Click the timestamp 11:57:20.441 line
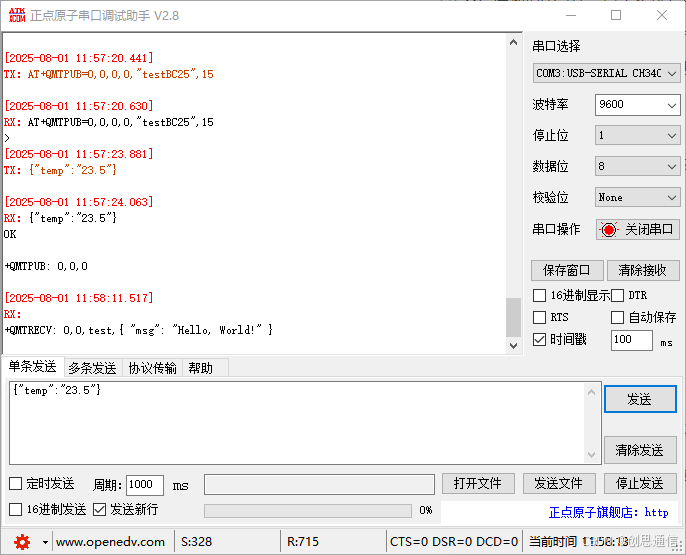 [x=79, y=58]
